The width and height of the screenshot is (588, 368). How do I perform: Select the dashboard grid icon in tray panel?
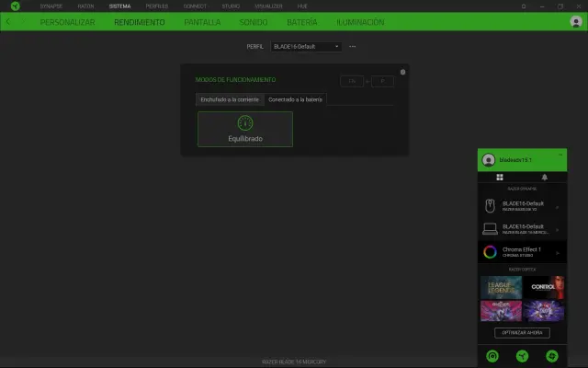tap(500, 176)
